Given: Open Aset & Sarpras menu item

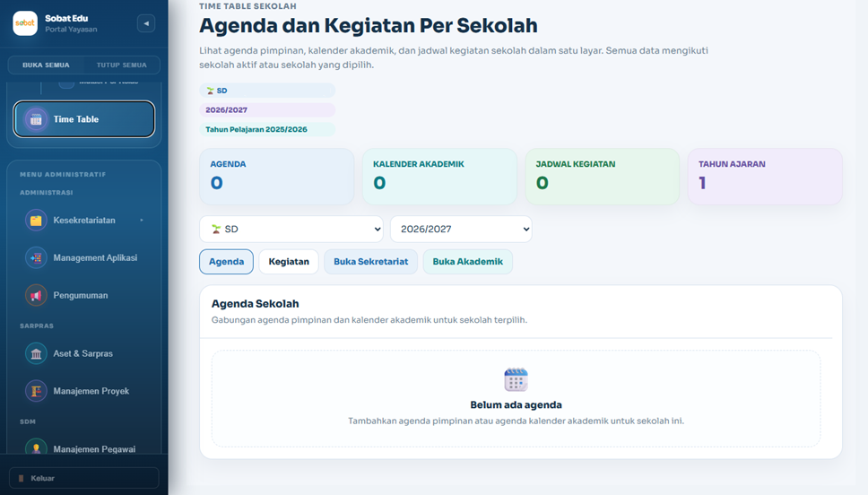Looking at the screenshot, I should click(84, 353).
